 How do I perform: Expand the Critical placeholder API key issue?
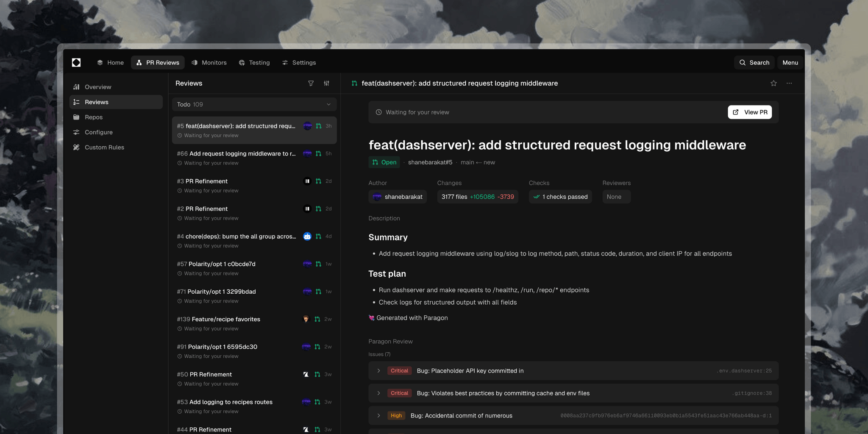point(378,370)
